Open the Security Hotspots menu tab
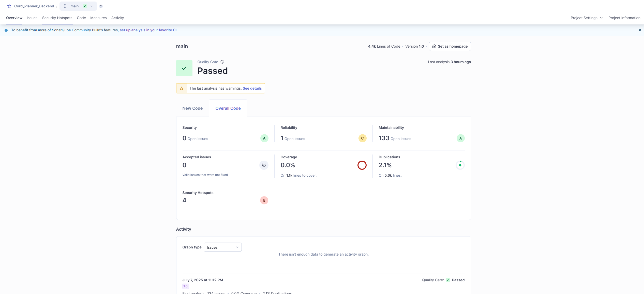644x294 pixels. [57, 18]
